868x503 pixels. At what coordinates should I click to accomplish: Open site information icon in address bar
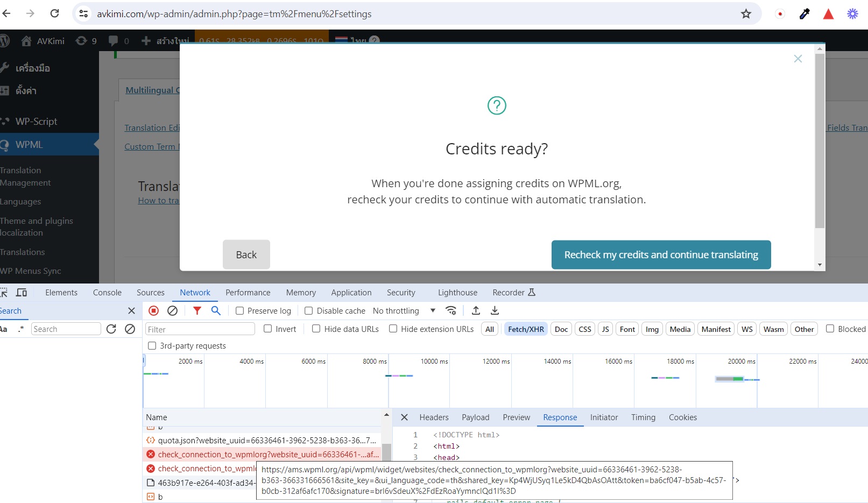tap(83, 13)
